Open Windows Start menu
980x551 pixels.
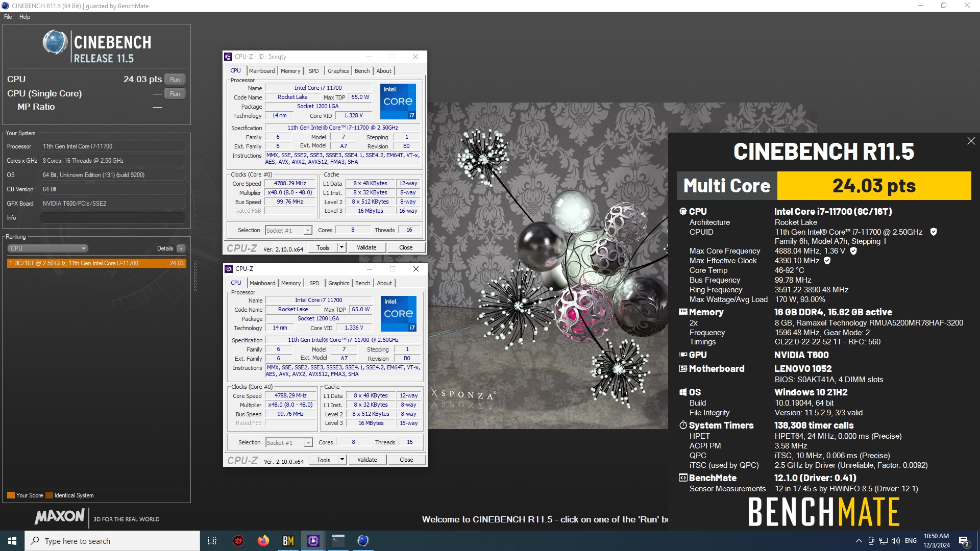12,541
